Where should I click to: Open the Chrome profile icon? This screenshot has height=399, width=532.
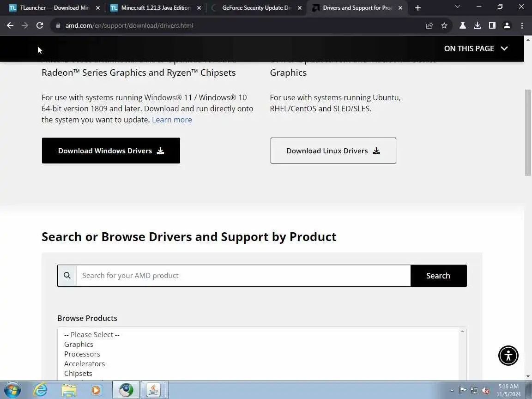click(x=507, y=25)
